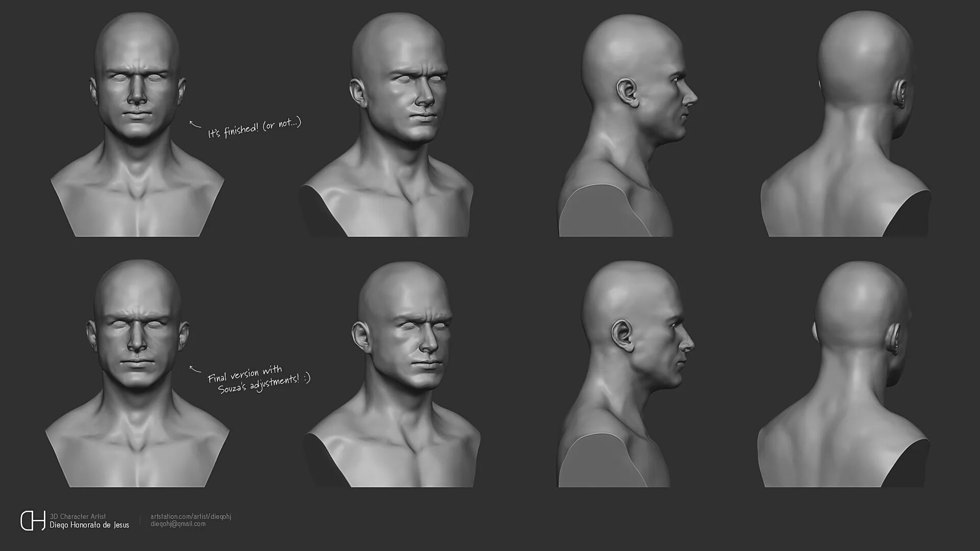Click the ear on the bottom-row profile bust
The image size is (980, 551).
point(623,335)
